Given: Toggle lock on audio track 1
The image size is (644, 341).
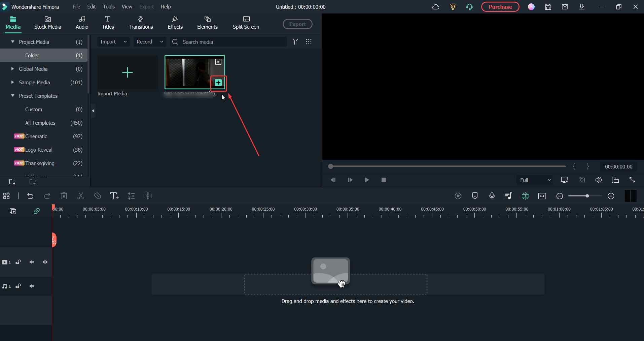Looking at the screenshot, I should (19, 286).
